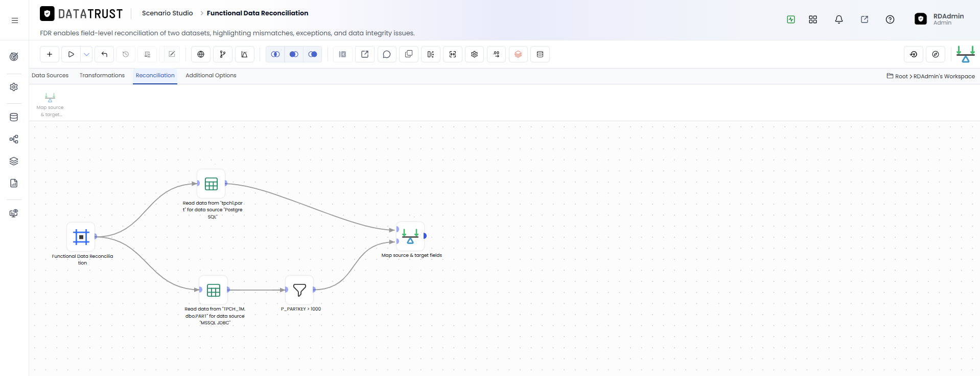Click the Scenario Studio breadcrumb link
Viewport: 980px width, 376px height.
click(168, 13)
